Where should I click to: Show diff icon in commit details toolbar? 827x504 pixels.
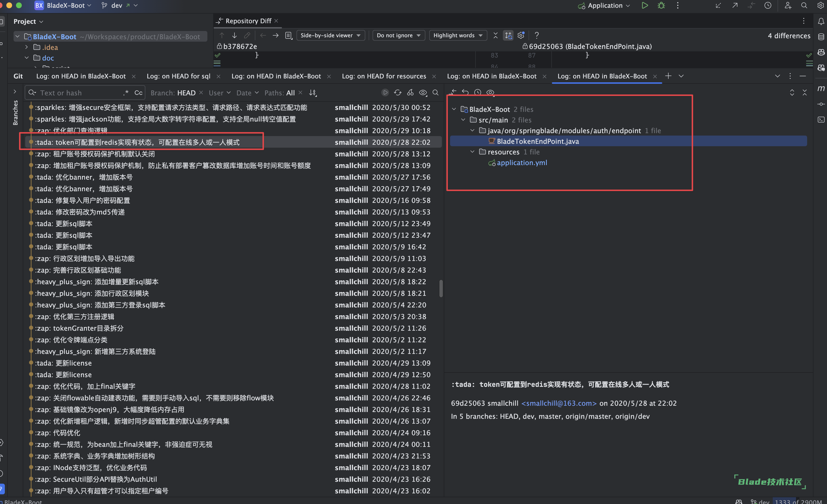click(453, 92)
